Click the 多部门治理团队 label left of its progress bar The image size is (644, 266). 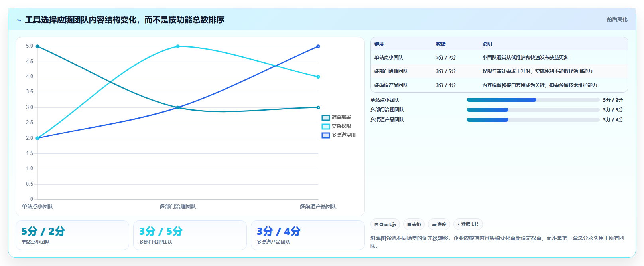[387, 110]
